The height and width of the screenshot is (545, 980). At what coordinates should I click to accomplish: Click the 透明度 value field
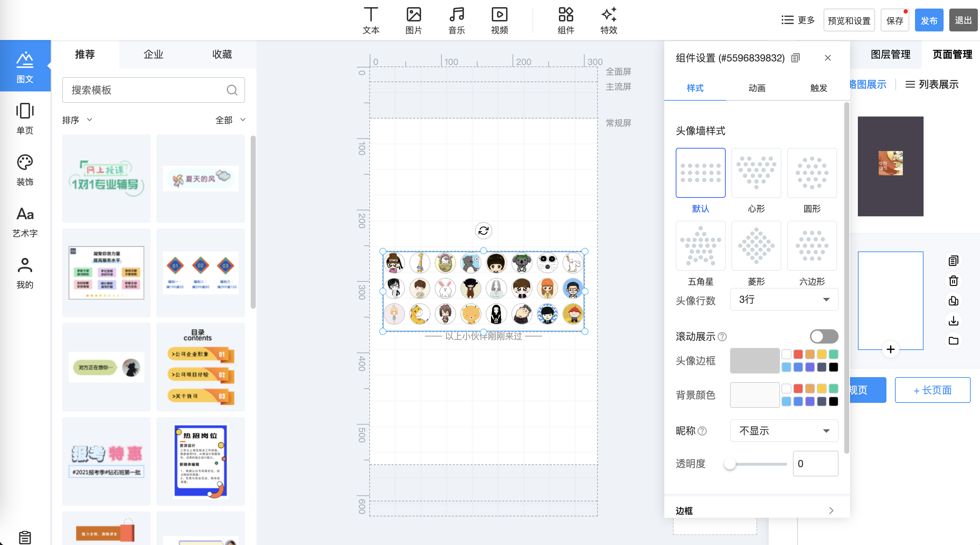[815, 464]
